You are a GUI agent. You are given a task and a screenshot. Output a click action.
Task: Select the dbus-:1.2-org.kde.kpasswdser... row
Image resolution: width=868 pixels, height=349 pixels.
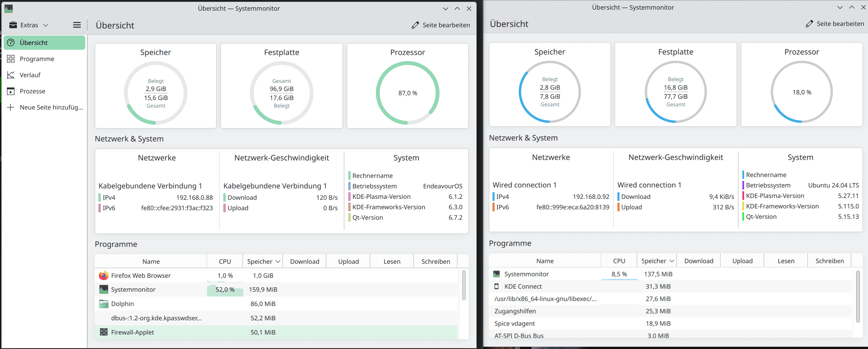276,318
